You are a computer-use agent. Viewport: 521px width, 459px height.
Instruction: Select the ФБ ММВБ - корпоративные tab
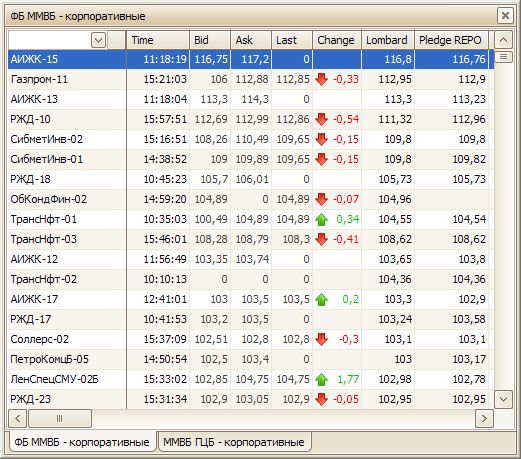click(x=82, y=442)
